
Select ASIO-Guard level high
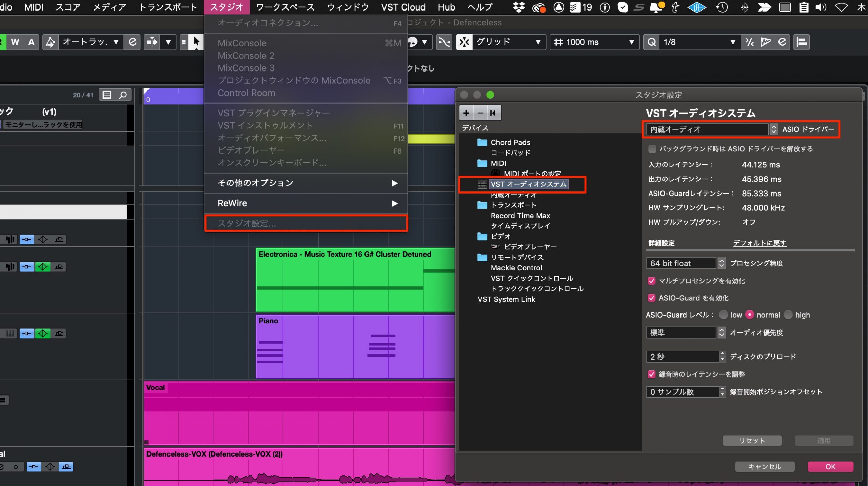coord(788,315)
